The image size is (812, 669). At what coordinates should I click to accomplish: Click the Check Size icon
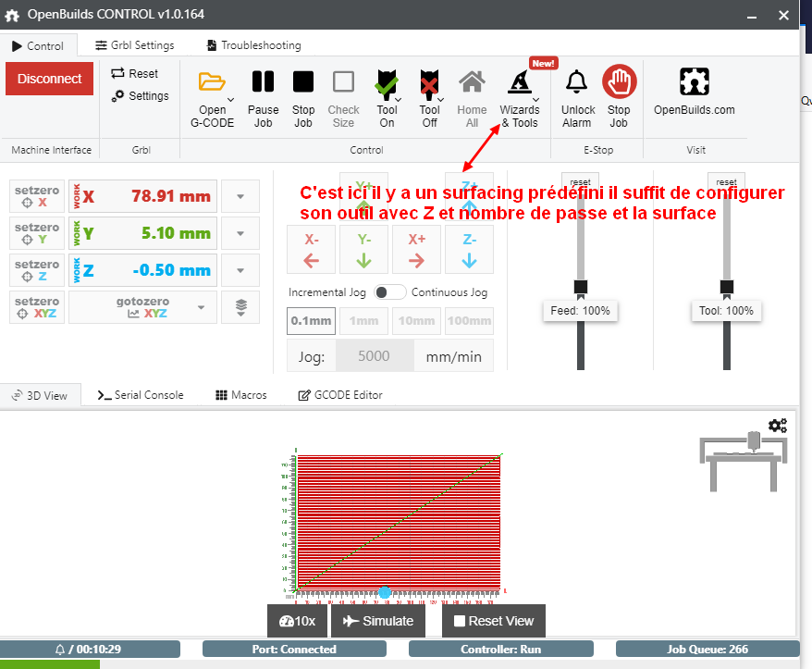coord(343,81)
